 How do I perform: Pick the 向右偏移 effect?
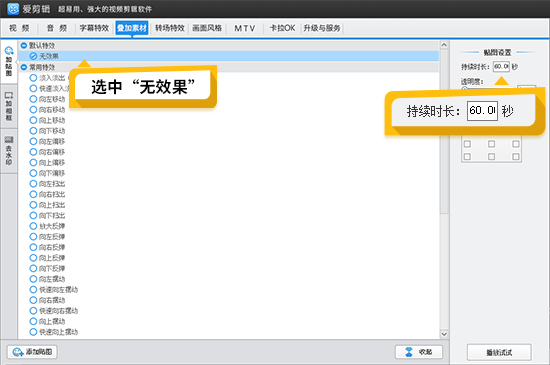point(47,152)
